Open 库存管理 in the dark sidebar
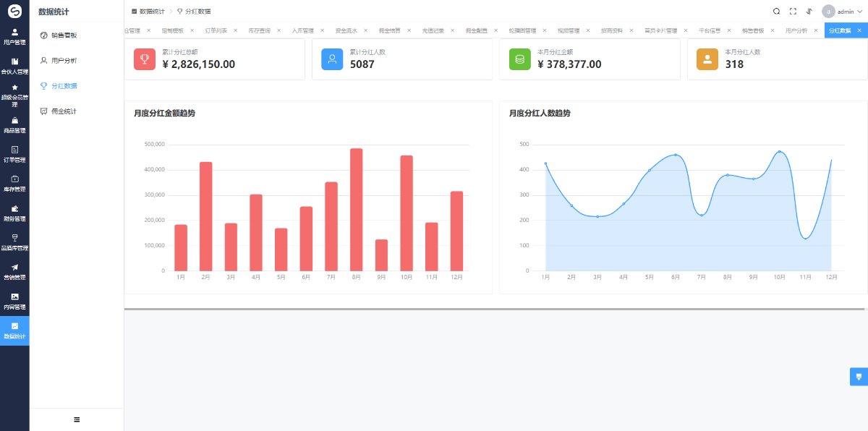The height and width of the screenshot is (431, 868). coord(14,184)
